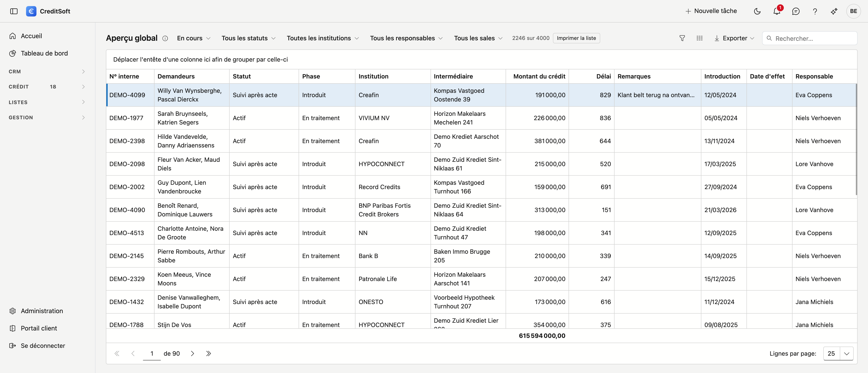The height and width of the screenshot is (373, 868).
Task: Click the page number input field
Action: [152, 353]
